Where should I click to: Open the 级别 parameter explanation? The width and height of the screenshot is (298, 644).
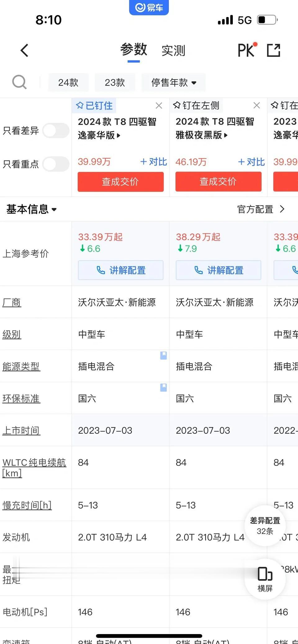click(12, 334)
